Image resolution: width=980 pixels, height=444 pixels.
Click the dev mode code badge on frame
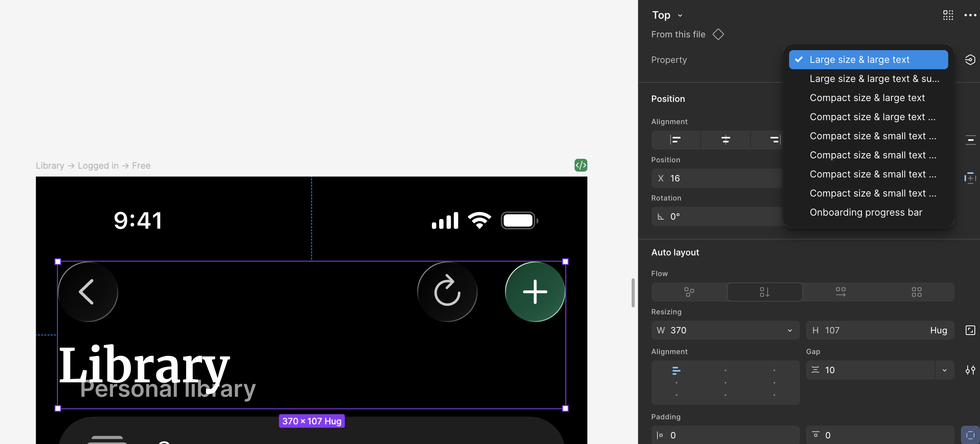click(581, 165)
